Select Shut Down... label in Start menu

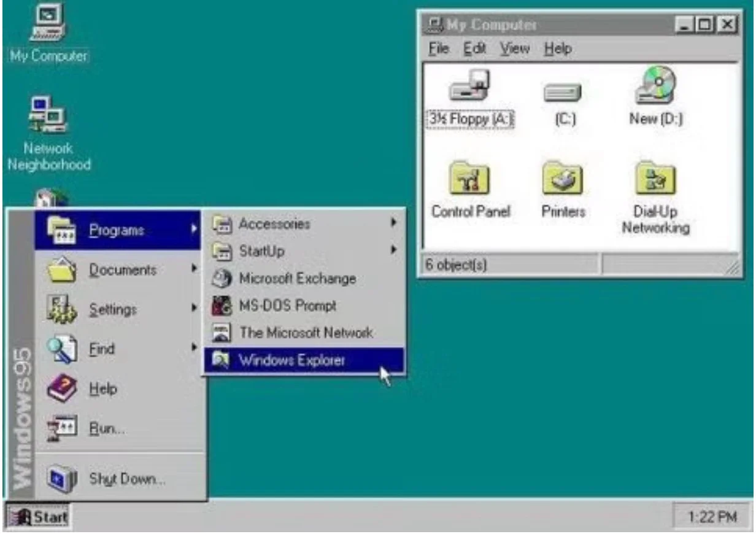tap(127, 479)
